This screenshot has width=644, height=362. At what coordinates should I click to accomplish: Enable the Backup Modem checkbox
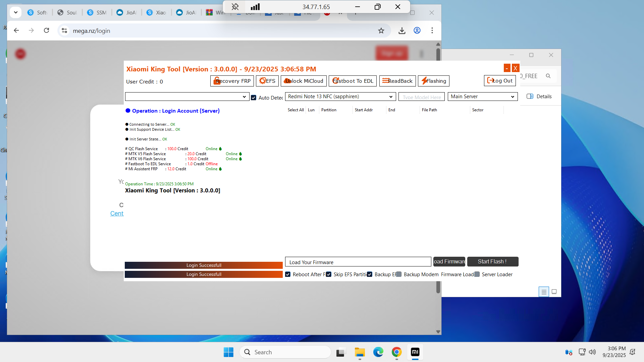(x=399, y=275)
